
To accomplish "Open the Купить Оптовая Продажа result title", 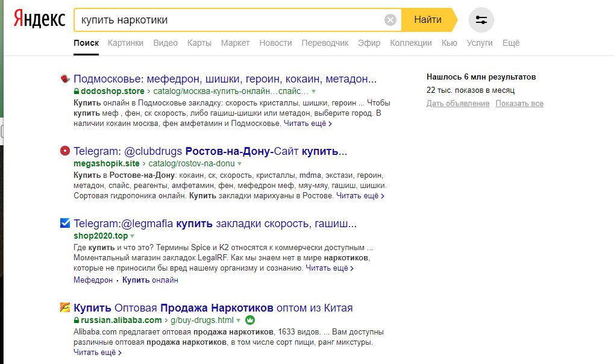I will [213, 307].
